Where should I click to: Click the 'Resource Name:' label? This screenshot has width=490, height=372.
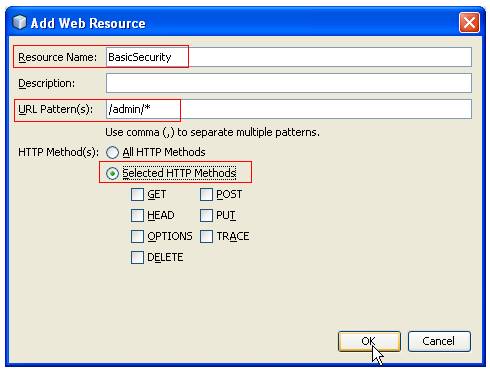tap(57, 57)
